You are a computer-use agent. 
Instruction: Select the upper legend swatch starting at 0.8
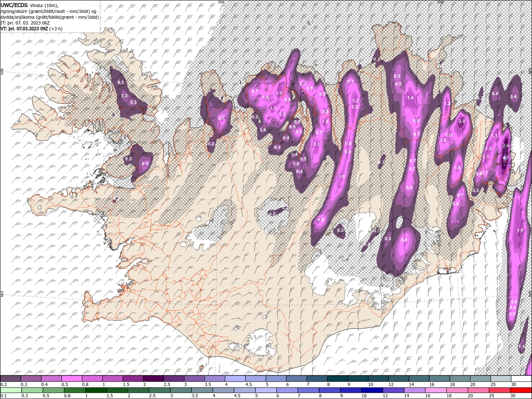[x=92, y=379]
